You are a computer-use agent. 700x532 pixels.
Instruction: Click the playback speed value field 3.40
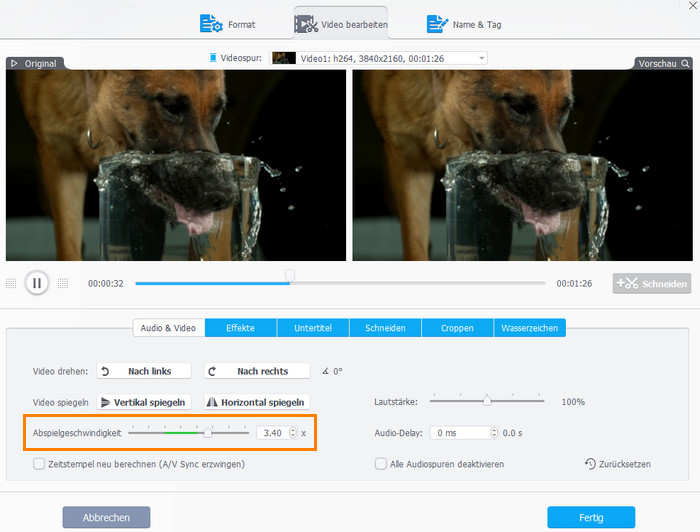point(272,433)
